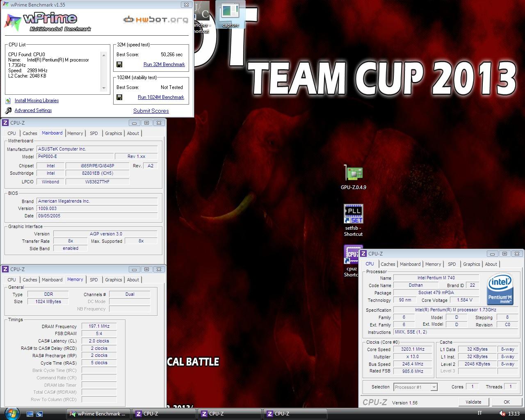Click the Code Name value Dothan
525x420 pixels.
pyautogui.click(x=415, y=285)
